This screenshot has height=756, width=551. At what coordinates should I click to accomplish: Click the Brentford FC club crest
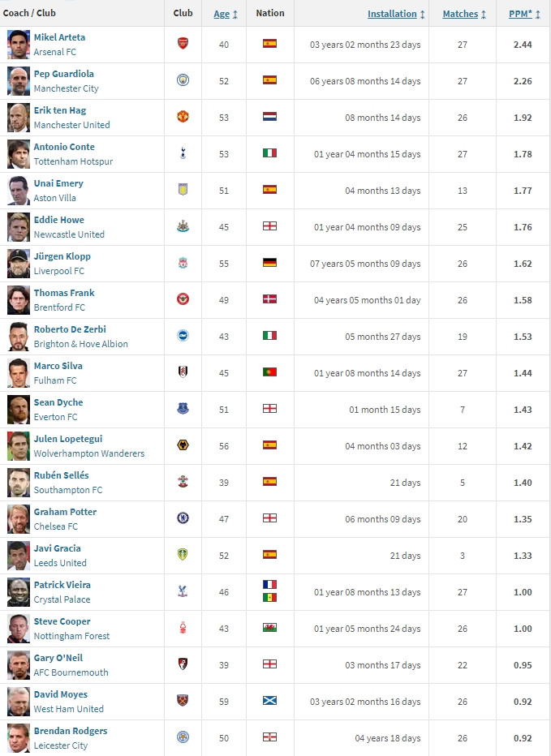tap(183, 299)
